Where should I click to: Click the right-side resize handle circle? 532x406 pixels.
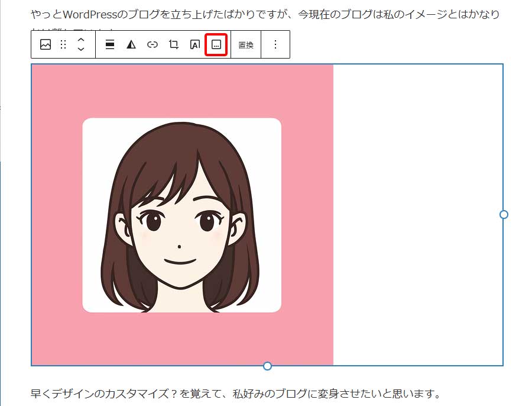click(x=503, y=215)
